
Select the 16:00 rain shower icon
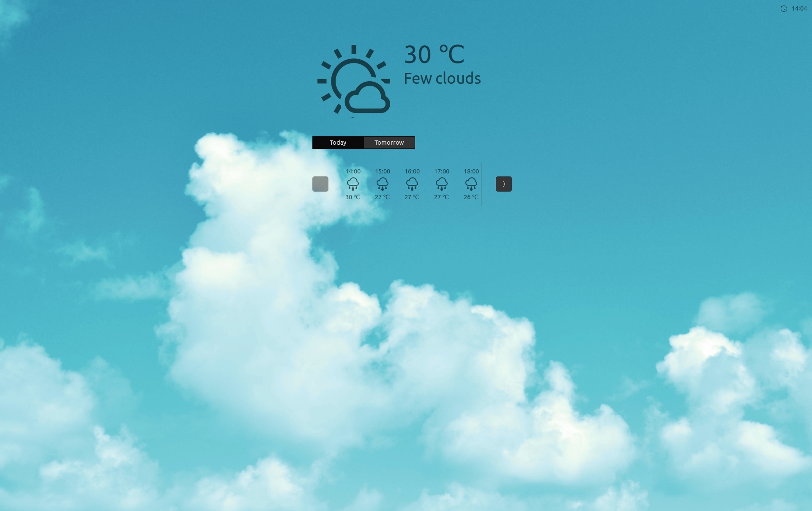[412, 183]
